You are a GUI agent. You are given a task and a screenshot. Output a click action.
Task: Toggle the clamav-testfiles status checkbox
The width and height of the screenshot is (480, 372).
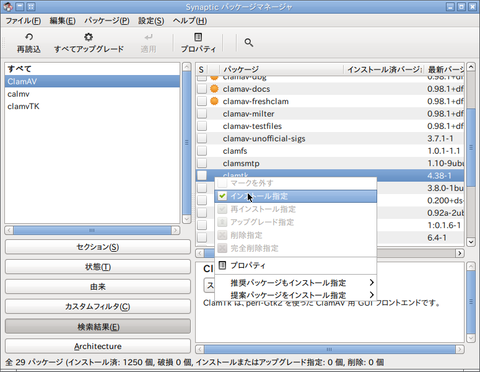[202, 126]
